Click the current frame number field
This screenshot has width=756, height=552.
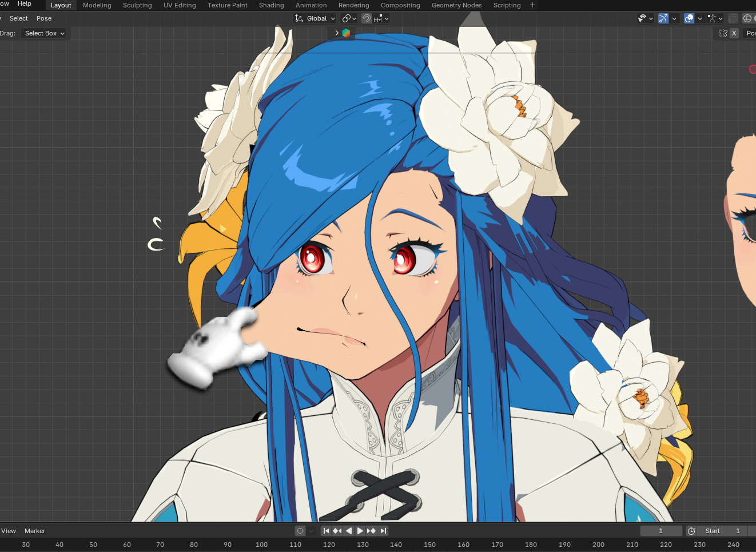coord(660,531)
